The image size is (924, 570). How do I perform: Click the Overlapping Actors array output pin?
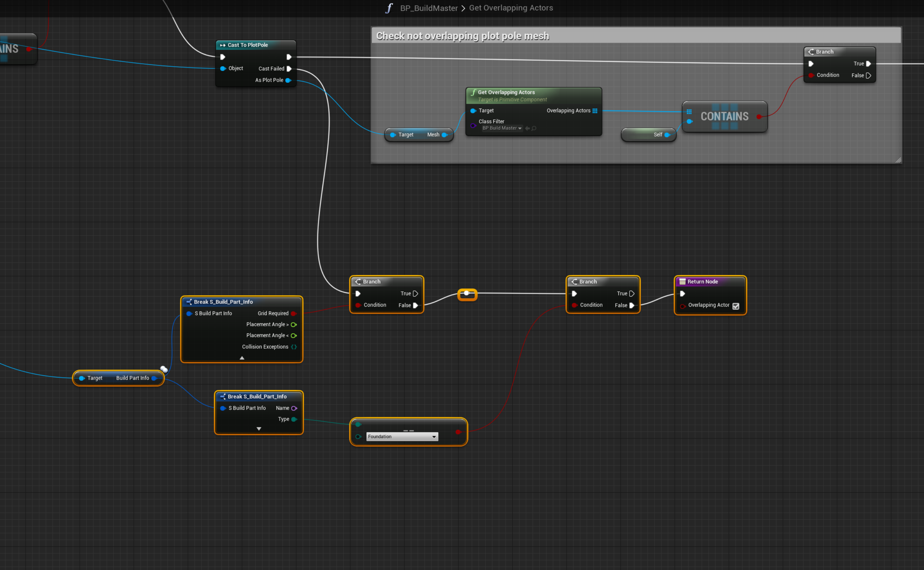[x=595, y=111]
